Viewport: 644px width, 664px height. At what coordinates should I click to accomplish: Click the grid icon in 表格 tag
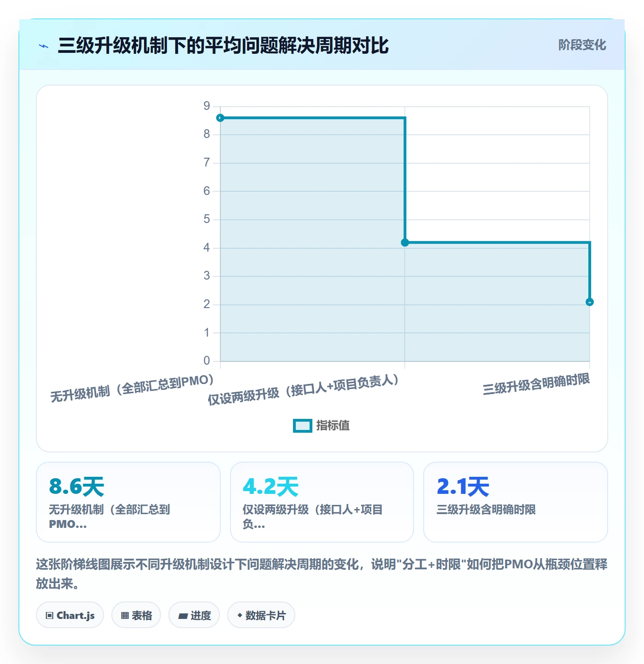[125, 616]
